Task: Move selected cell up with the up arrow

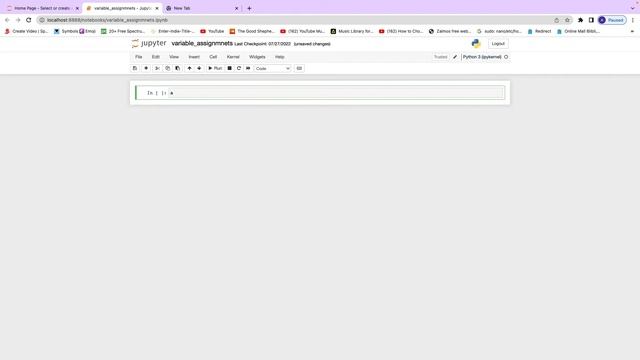Action: pos(189,68)
